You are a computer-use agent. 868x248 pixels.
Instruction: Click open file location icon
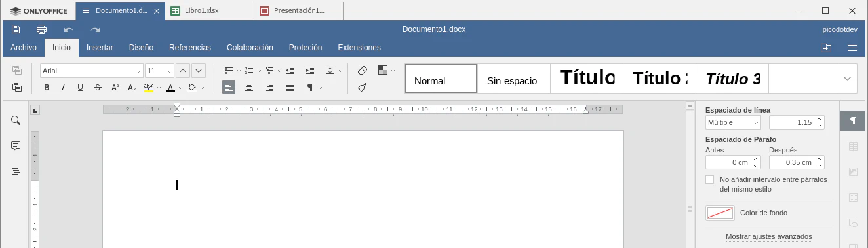coord(826,48)
